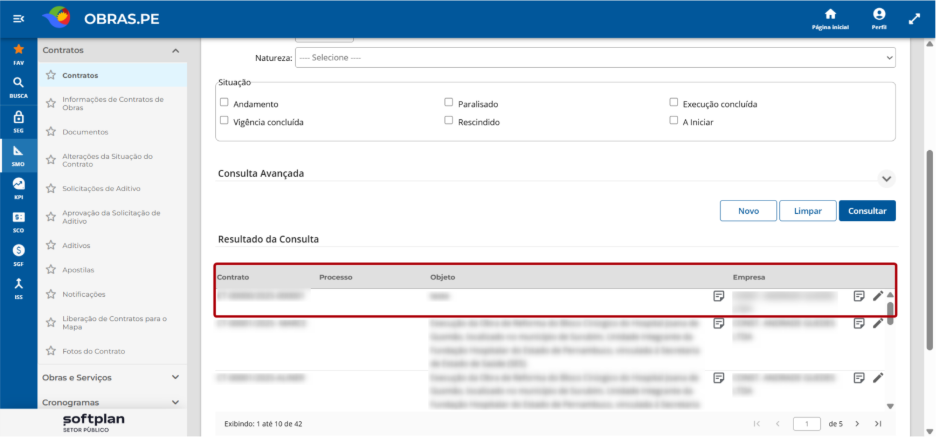Go to the previous results page
Image resolution: width=936 pixels, height=438 pixels.
(x=777, y=424)
